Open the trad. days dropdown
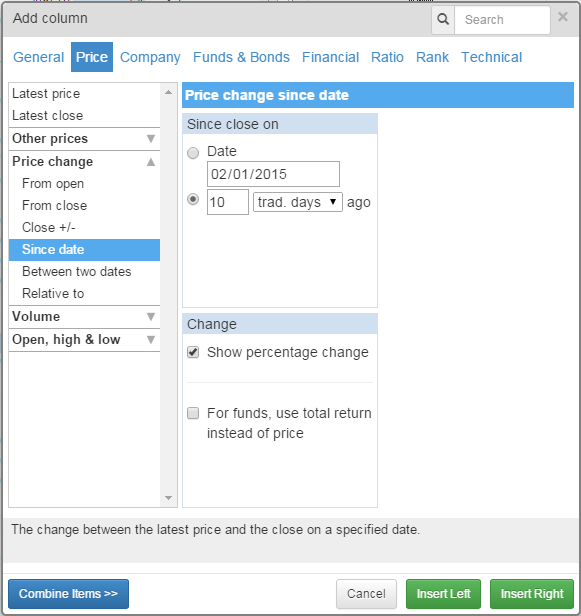 click(298, 202)
